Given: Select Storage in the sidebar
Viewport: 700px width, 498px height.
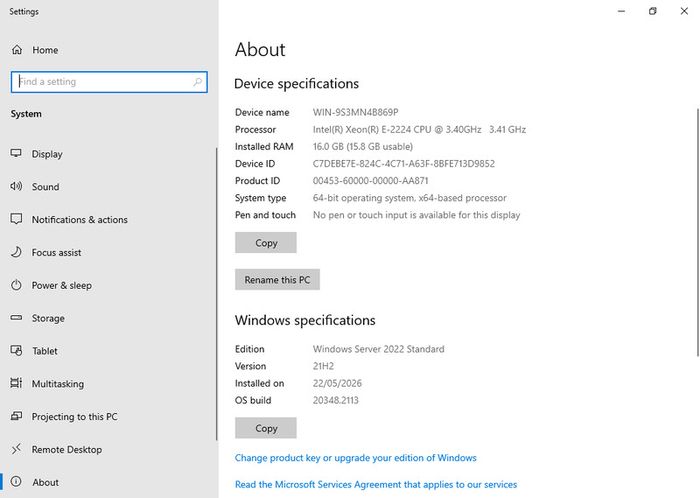Looking at the screenshot, I should [108, 318].
